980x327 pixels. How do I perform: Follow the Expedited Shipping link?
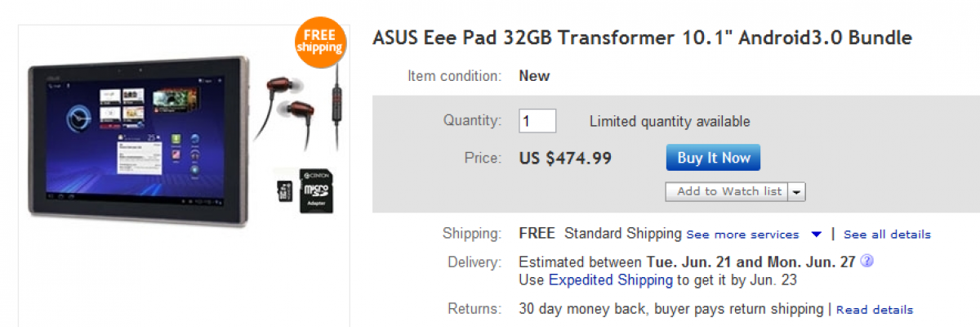pyautogui.click(x=611, y=280)
